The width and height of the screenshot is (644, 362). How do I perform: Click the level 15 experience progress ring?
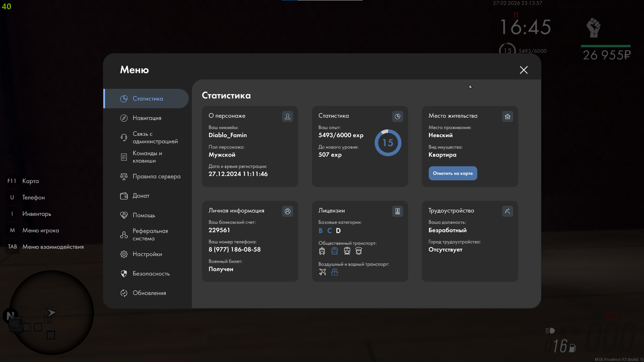(x=388, y=143)
